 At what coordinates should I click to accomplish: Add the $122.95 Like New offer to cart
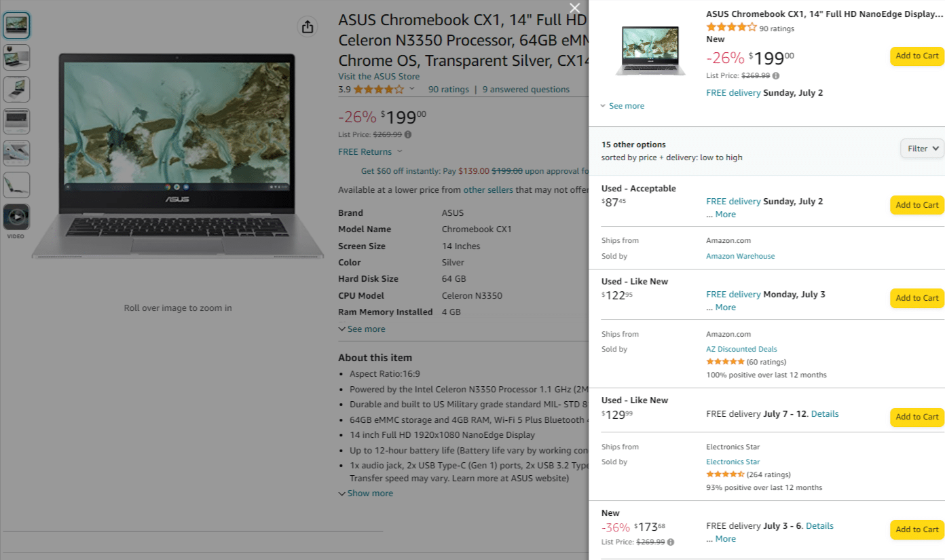[x=916, y=298]
